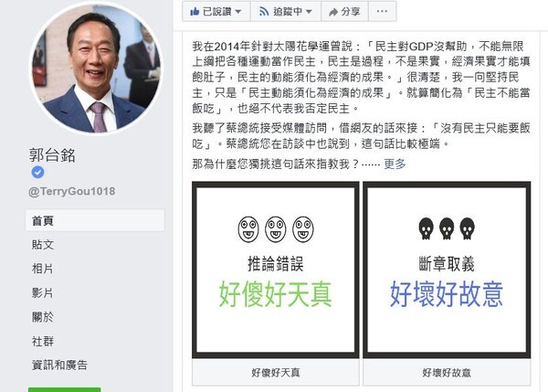
Task: Open 資訊和廣告 sidebar item
Action: [x=59, y=366]
